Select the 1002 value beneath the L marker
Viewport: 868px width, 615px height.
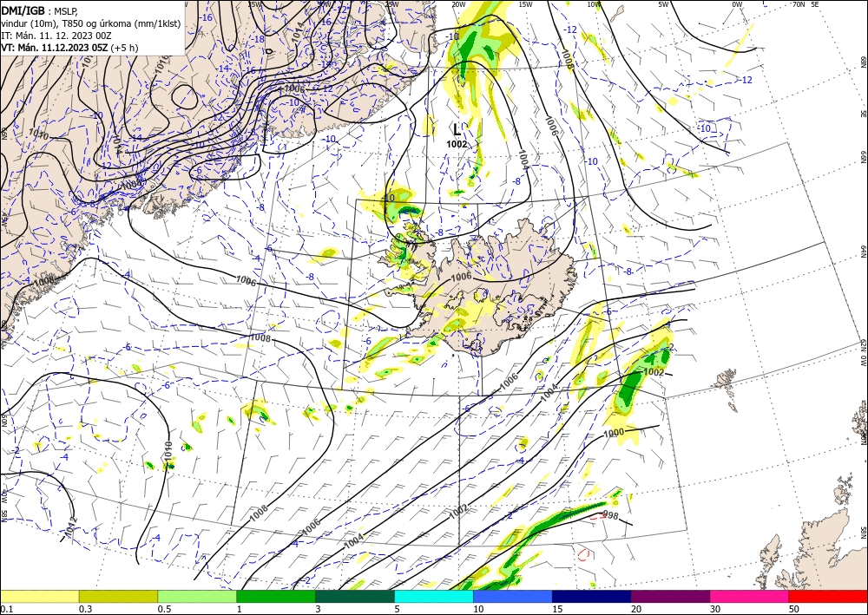click(x=457, y=144)
